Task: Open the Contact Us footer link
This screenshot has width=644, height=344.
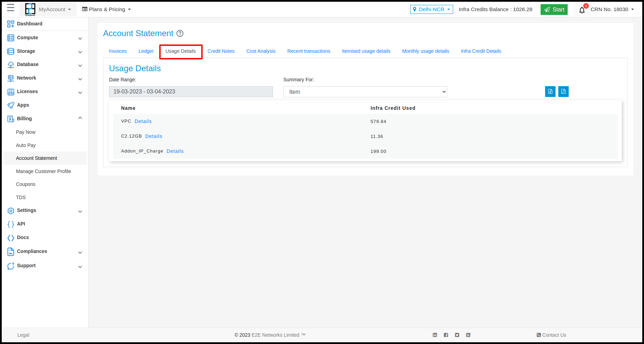Action: 551,335
